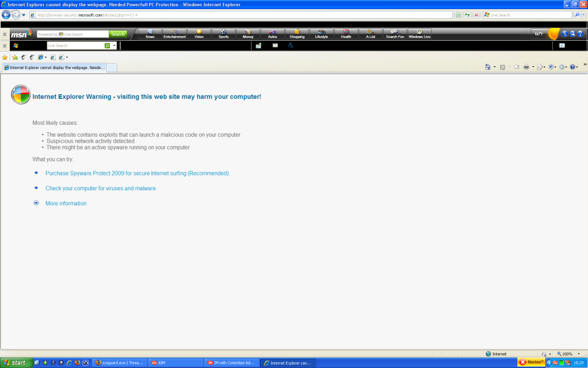Click the Start button
588x368 pixels.
(x=16, y=362)
